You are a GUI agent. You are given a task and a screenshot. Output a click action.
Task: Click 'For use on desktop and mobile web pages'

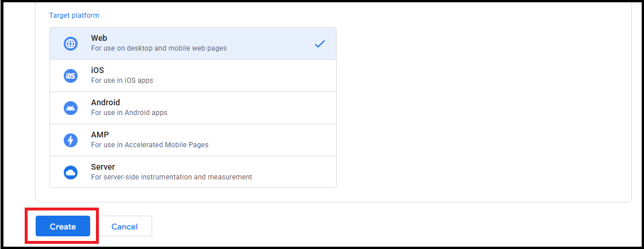pyautogui.click(x=159, y=48)
